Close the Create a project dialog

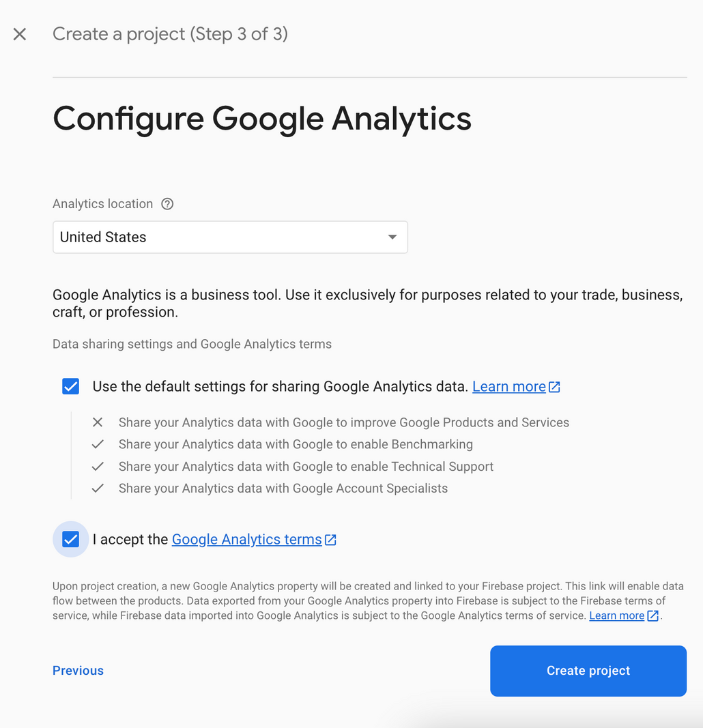pos(20,34)
